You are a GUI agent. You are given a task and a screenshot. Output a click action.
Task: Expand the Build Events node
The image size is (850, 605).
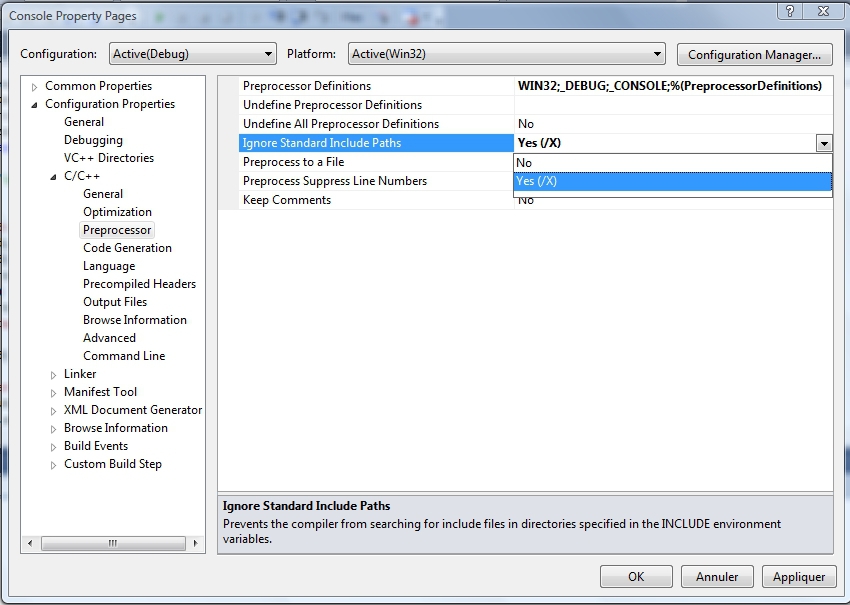pyautogui.click(x=54, y=447)
